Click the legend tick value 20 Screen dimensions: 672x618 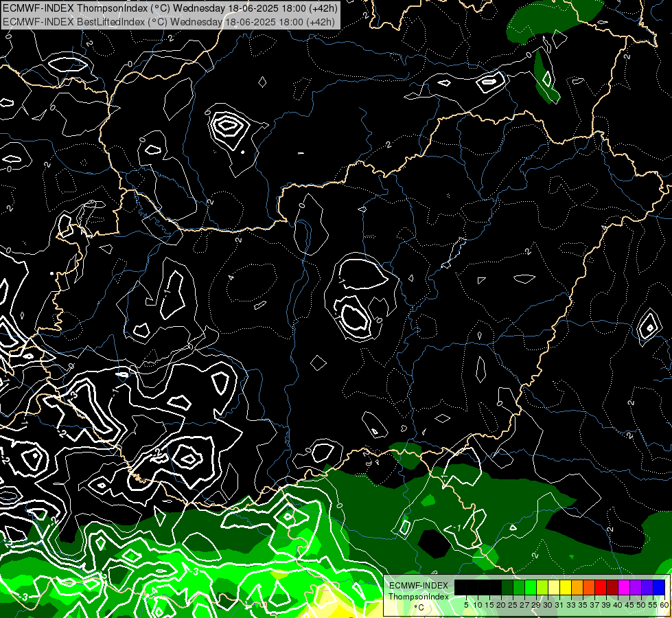tap(500, 605)
